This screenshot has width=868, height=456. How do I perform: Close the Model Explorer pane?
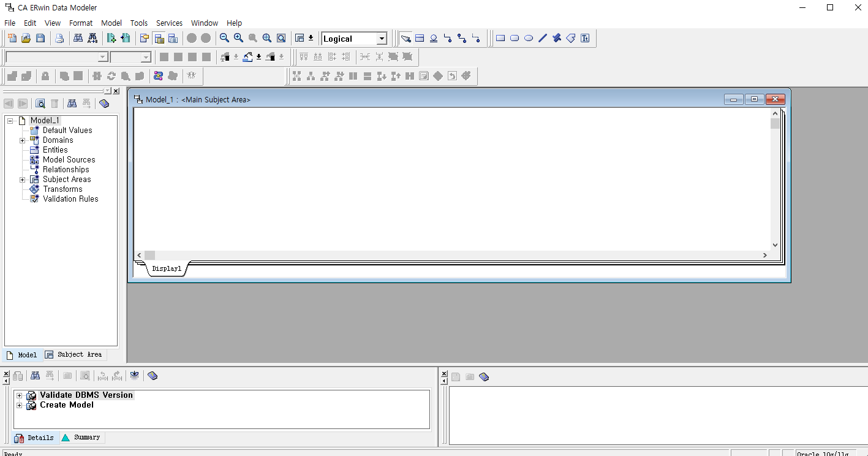click(x=116, y=91)
